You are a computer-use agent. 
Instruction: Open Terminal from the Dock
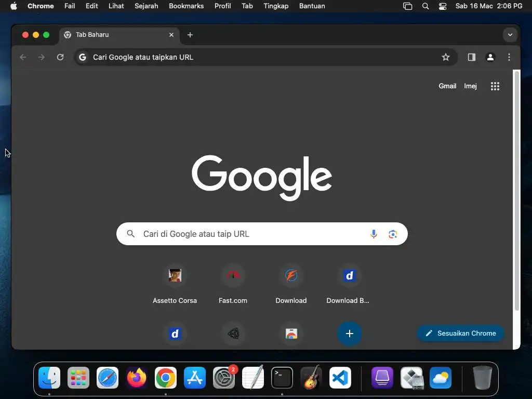coord(282,378)
